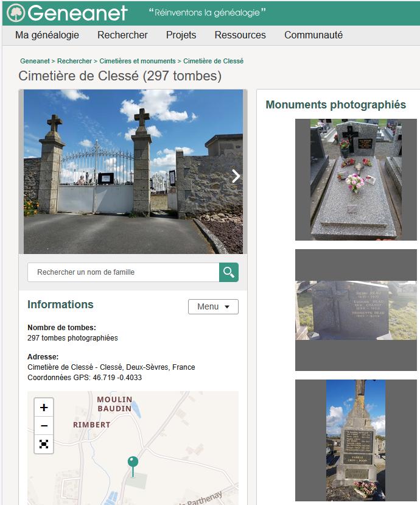Focus the family name search field

(x=123, y=272)
